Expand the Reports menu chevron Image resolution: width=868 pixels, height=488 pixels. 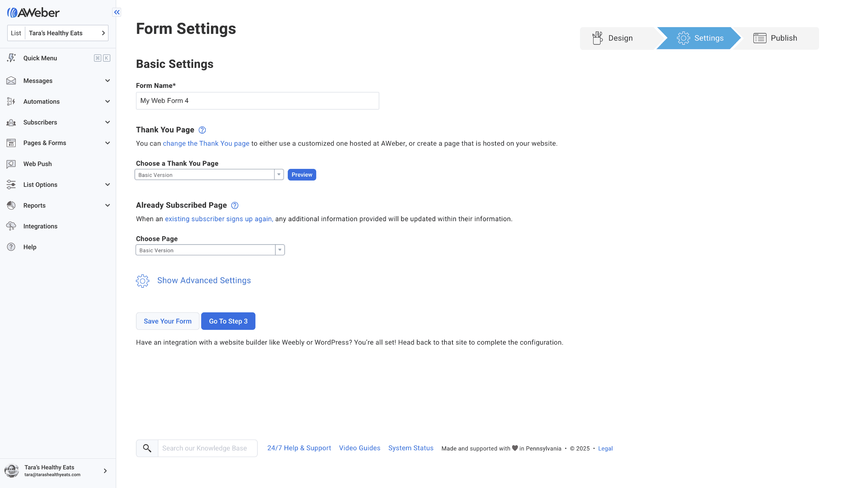coord(107,205)
